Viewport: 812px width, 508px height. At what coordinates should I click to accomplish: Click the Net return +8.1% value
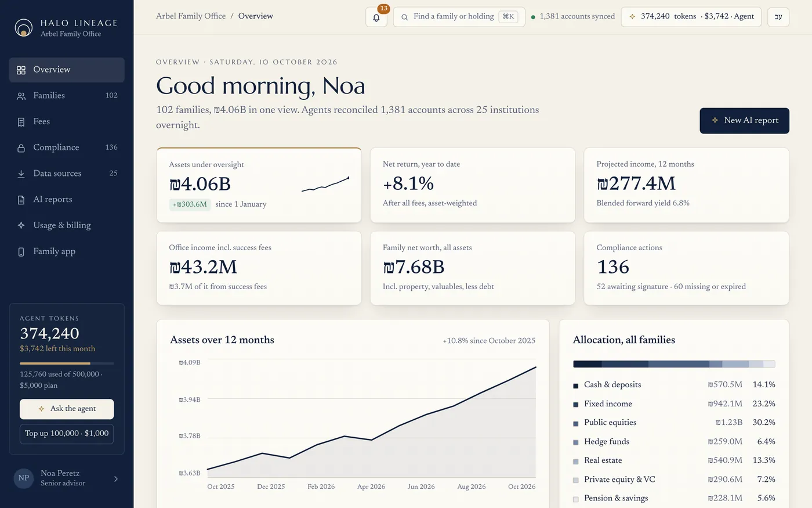click(408, 183)
